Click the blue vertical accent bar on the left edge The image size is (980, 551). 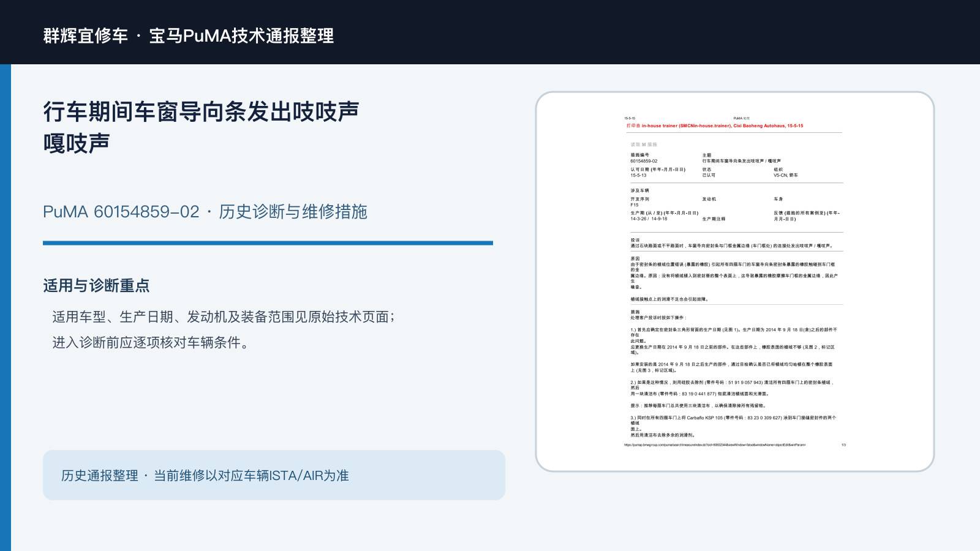(x=6, y=307)
